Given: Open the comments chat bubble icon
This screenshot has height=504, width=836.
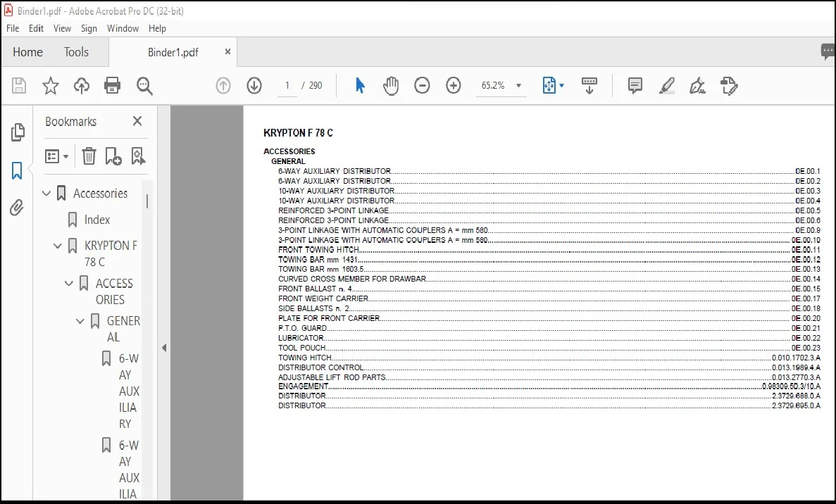Looking at the screenshot, I should (828, 51).
